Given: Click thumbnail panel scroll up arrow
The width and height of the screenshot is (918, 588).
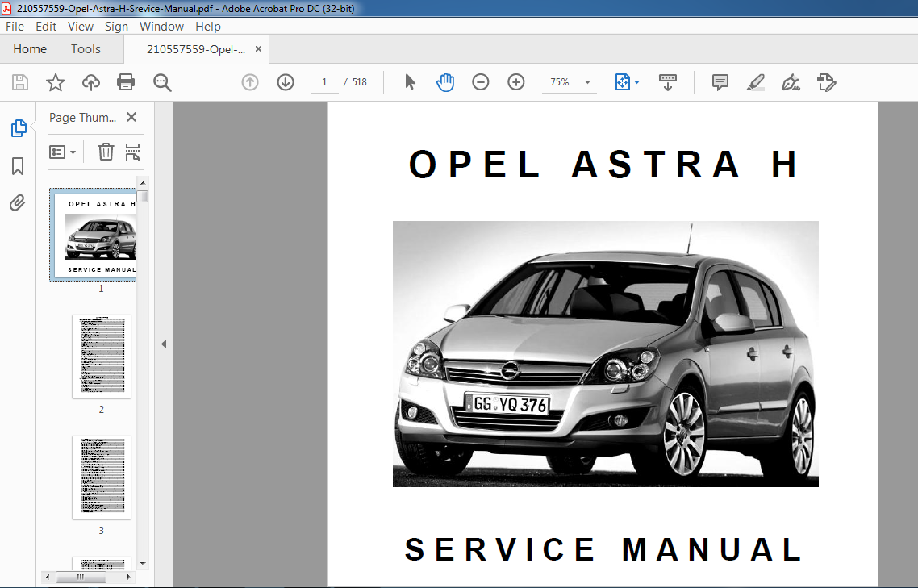Looking at the screenshot, I should [x=143, y=183].
